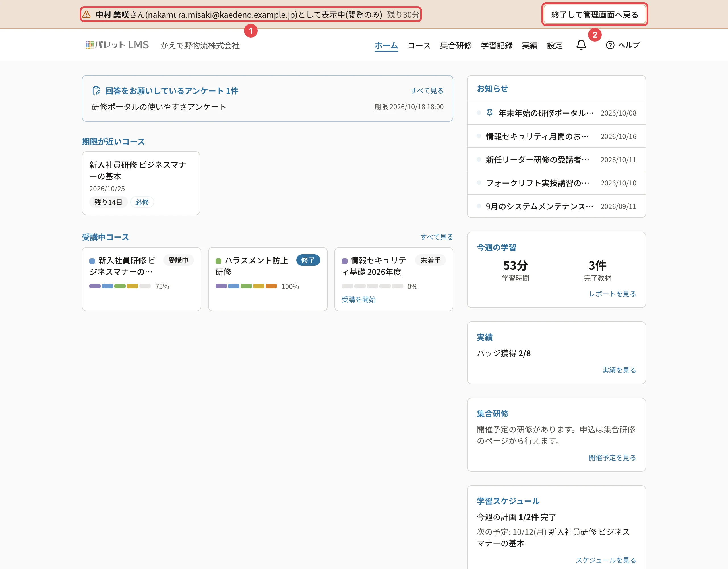Open the 9月のシステムメンテナンス… notice

point(556,206)
